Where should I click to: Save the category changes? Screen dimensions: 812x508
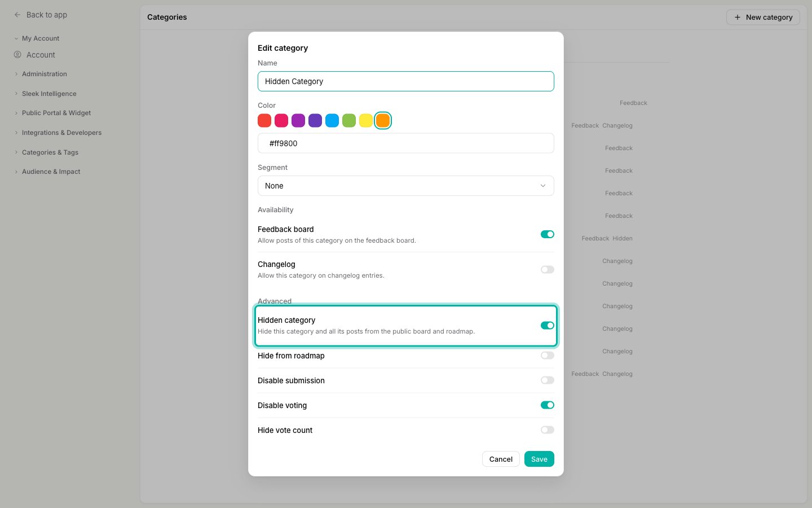[x=539, y=459]
